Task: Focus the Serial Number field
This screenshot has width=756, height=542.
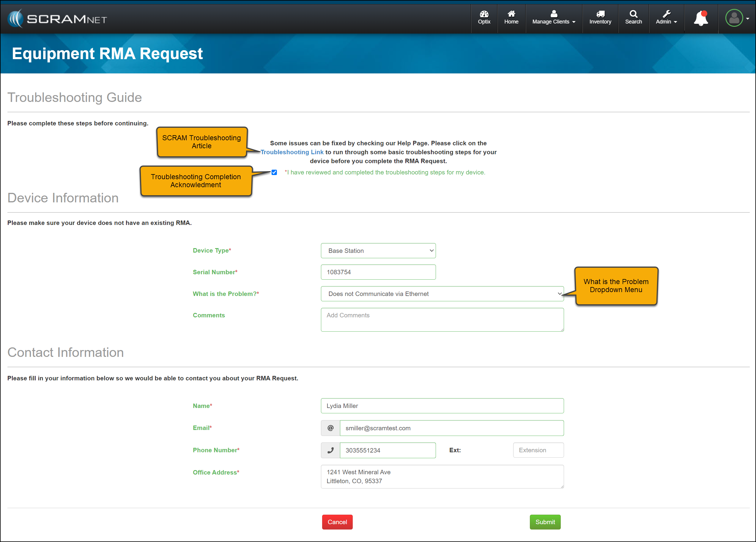Action: click(378, 272)
